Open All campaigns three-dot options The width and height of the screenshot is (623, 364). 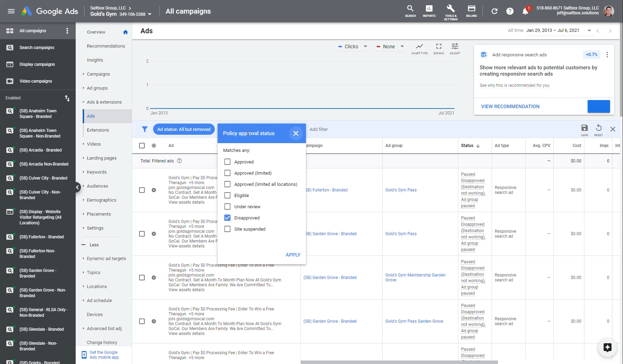(67, 31)
